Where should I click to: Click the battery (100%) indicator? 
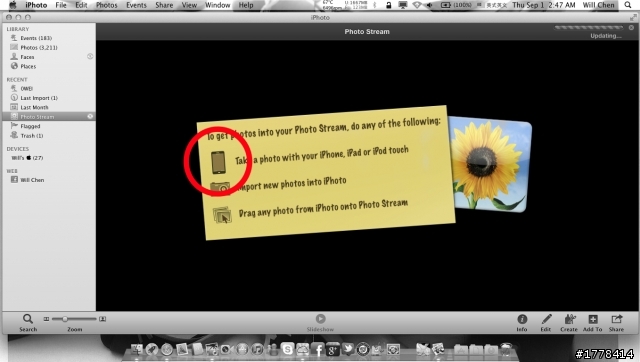click(x=456, y=5)
